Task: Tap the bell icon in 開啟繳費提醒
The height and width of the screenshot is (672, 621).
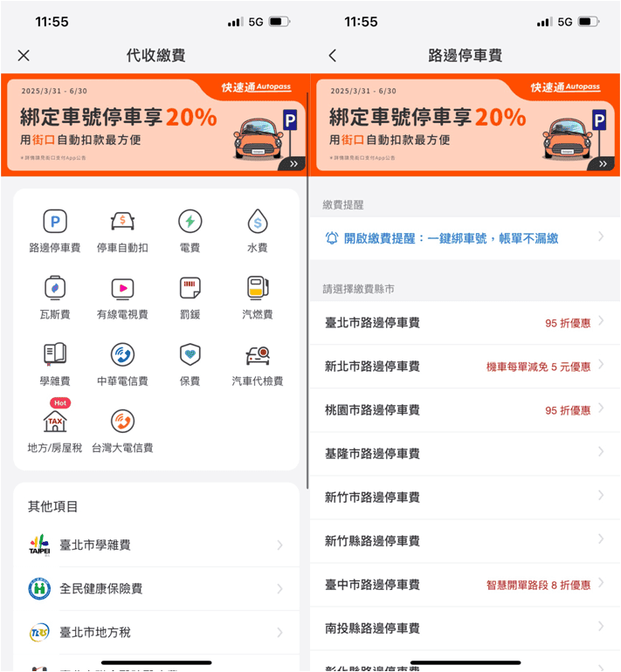Action: (x=332, y=238)
